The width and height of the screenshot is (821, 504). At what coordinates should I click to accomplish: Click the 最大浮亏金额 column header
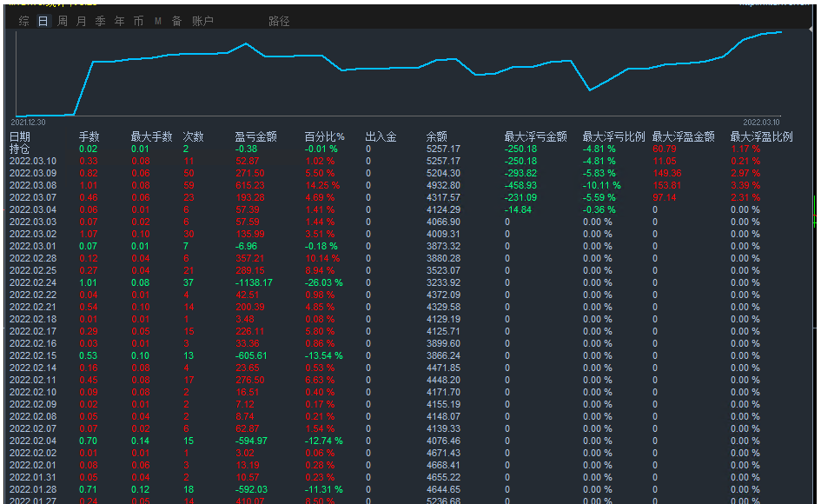536,136
